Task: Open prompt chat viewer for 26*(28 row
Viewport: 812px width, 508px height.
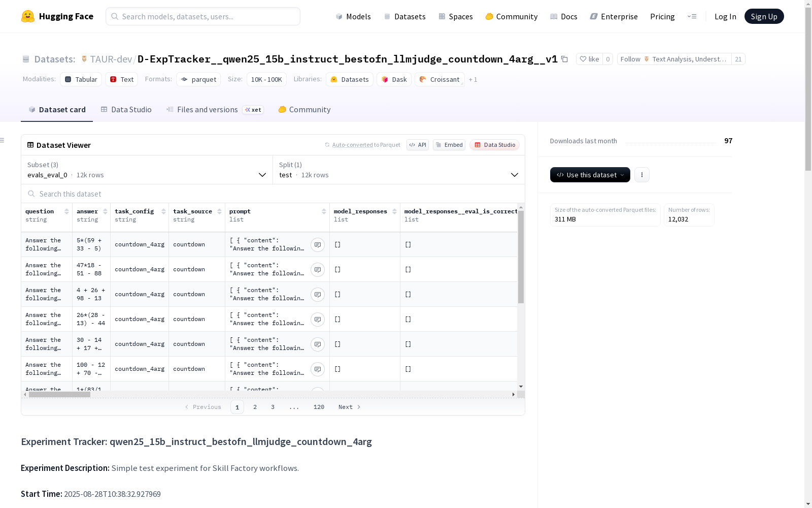Action: pyautogui.click(x=318, y=320)
